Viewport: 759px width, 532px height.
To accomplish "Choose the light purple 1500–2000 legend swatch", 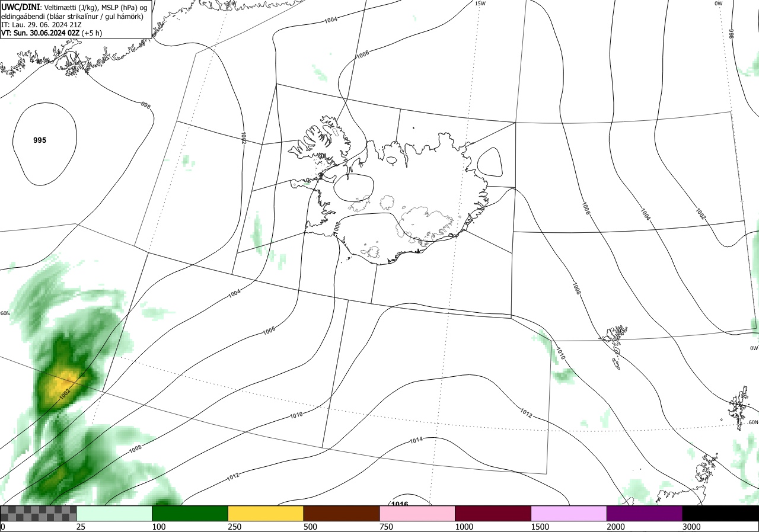I will (569, 513).
